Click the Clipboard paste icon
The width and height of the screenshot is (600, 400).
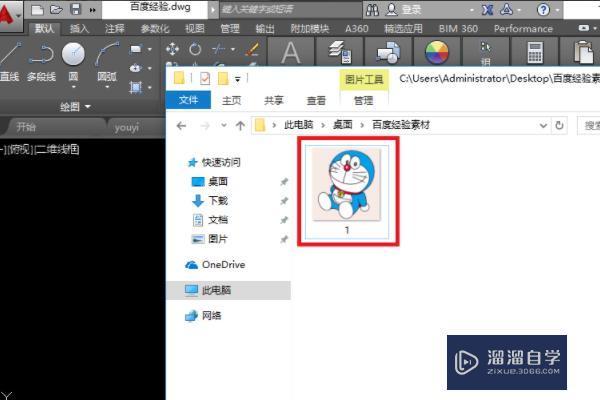(583, 52)
